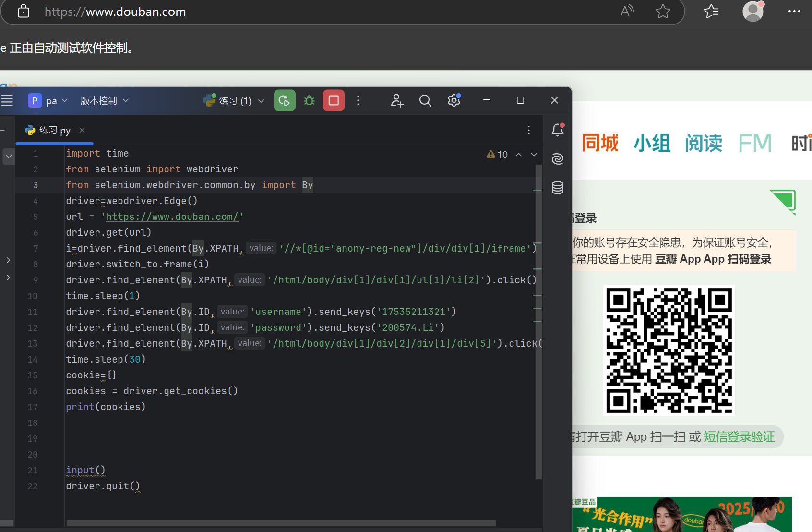This screenshot has width=812, height=532.
Task: Click 'time.sleep(30)' code line
Action: pos(106,359)
